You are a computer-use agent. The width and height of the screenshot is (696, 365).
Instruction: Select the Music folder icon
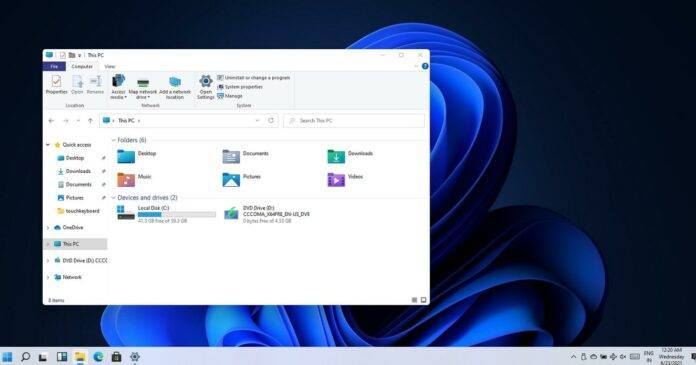[x=126, y=179]
